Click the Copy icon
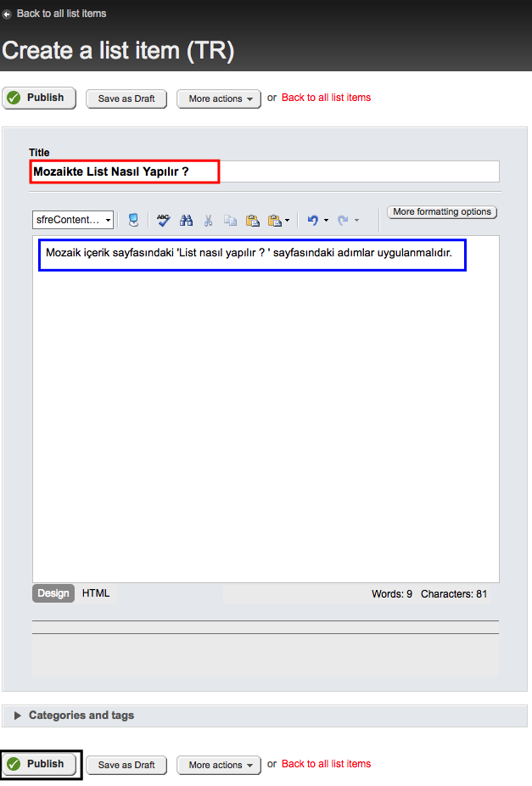This screenshot has height=786, width=532. pos(231,220)
